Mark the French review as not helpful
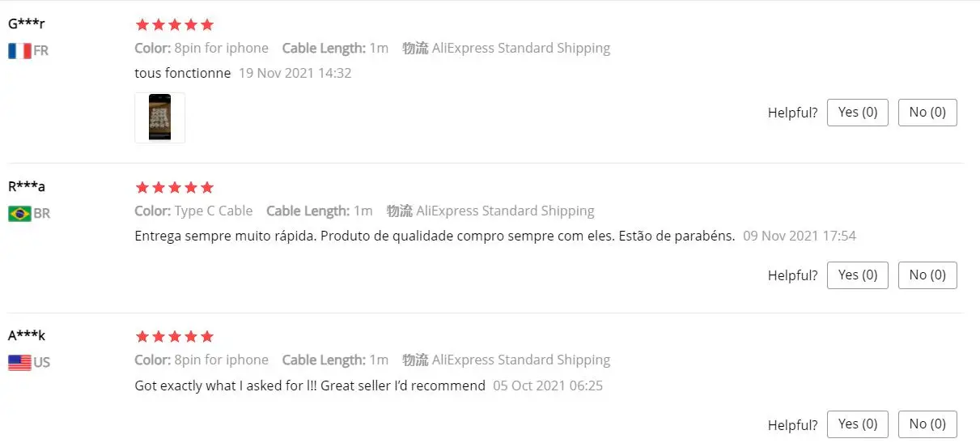 point(927,113)
